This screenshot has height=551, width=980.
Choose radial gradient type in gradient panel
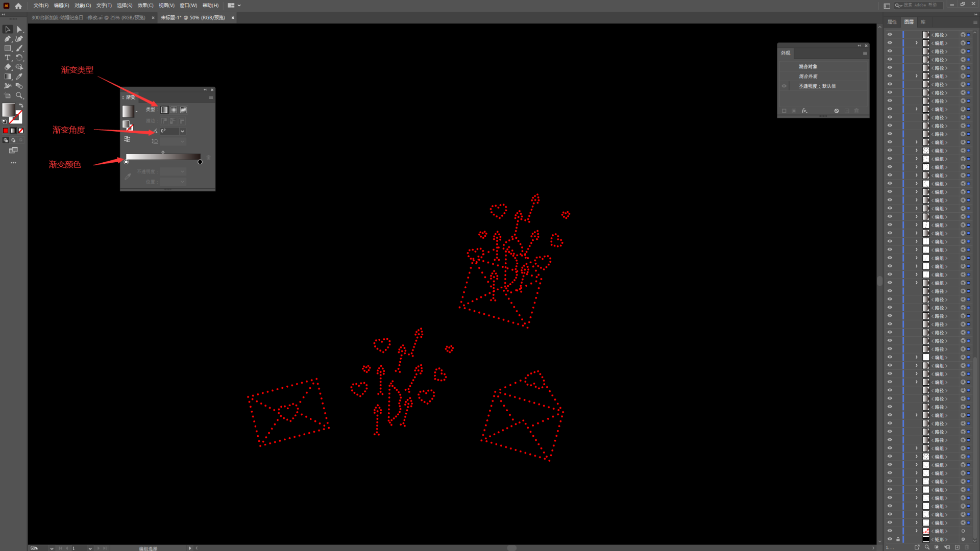(174, 110)
